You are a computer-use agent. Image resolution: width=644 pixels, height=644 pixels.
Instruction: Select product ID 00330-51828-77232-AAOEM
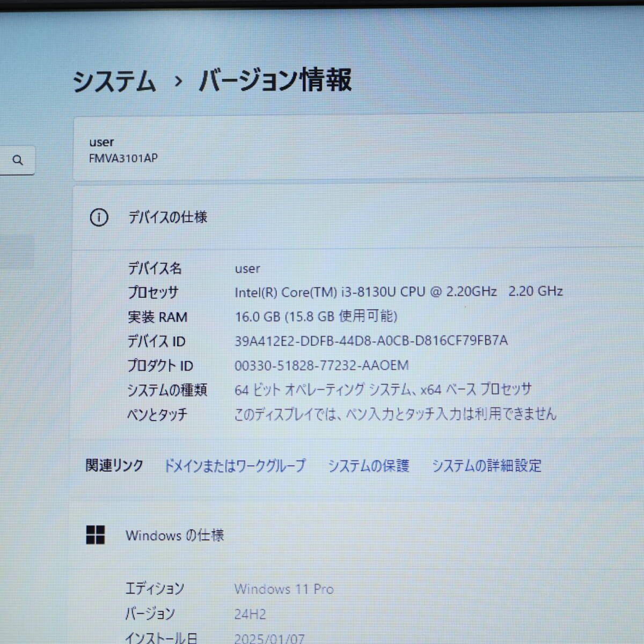point(321,365)
